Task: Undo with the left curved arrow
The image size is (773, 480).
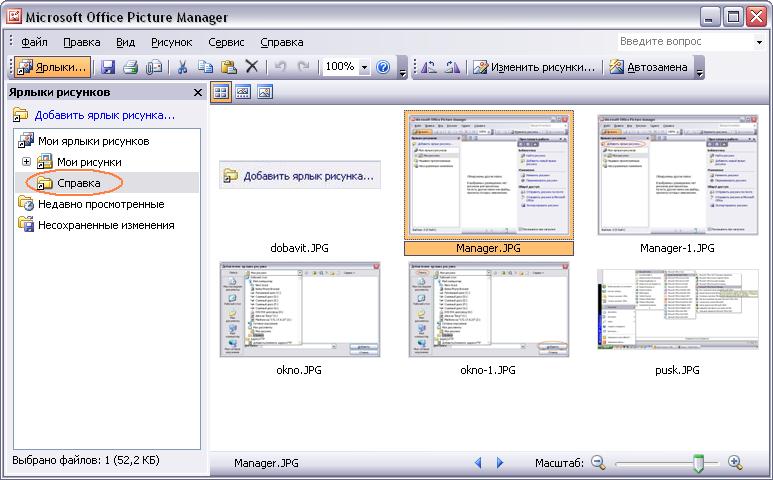Action: (281, 67)
